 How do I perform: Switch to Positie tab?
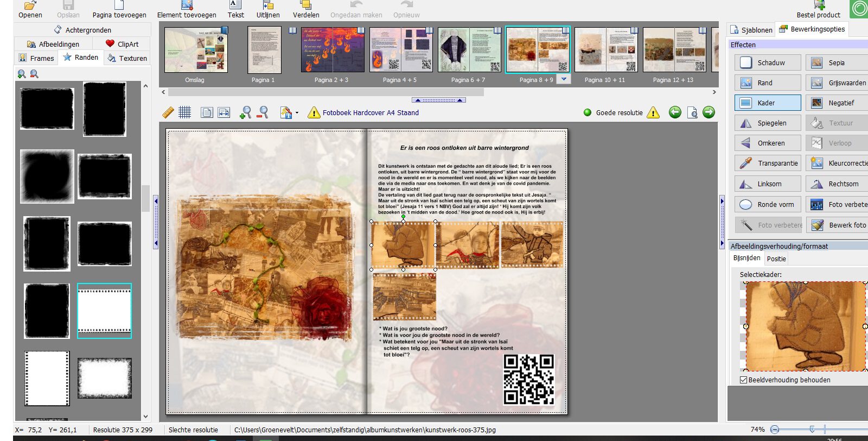tap(776, 259)
